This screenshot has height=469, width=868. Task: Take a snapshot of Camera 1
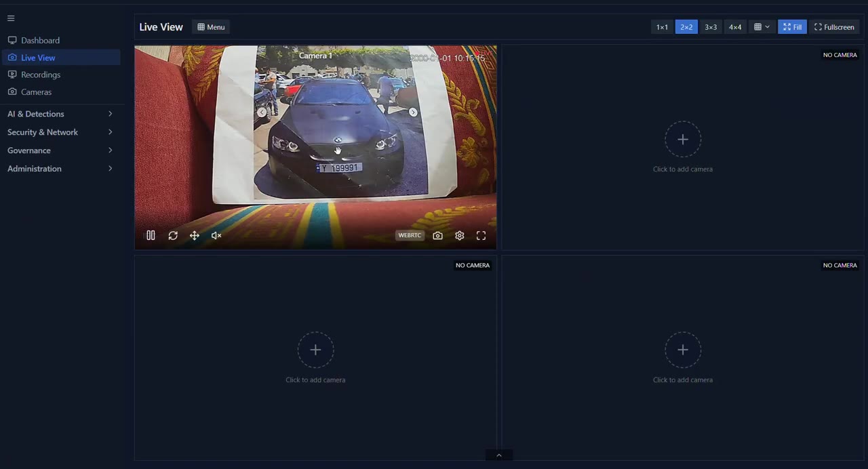tap(438, 235)
